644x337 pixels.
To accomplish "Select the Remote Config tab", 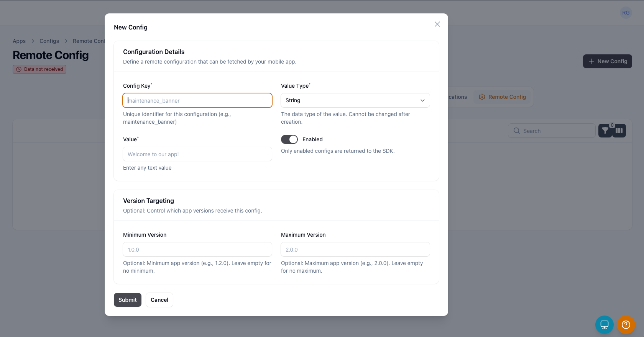I will click(x=502, y=97).
